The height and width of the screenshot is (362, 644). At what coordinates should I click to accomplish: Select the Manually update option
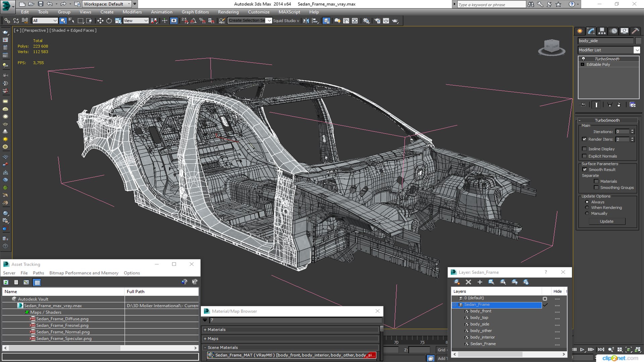point(587,214)
